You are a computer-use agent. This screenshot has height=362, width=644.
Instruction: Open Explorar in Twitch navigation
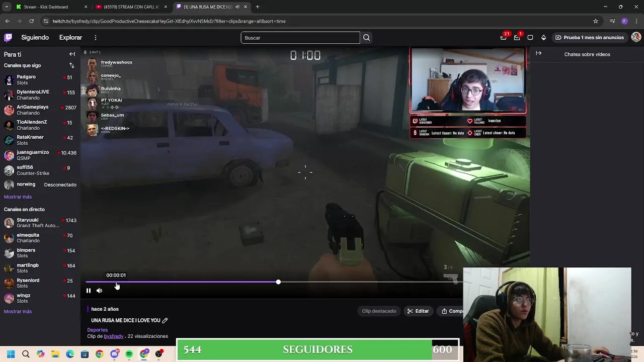coord(70,37)
